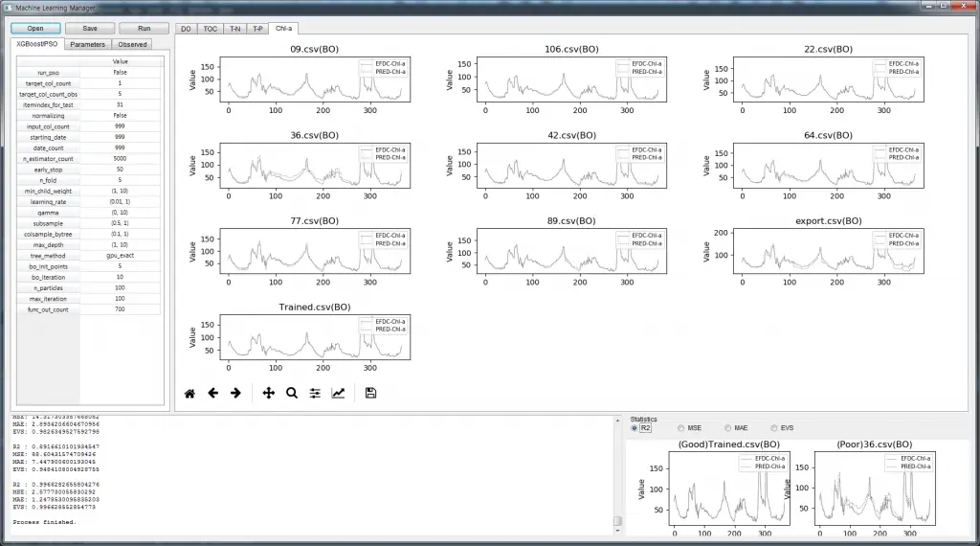
Task: Select the R2 statistics radio button
Action: click(x=635, y=428)
